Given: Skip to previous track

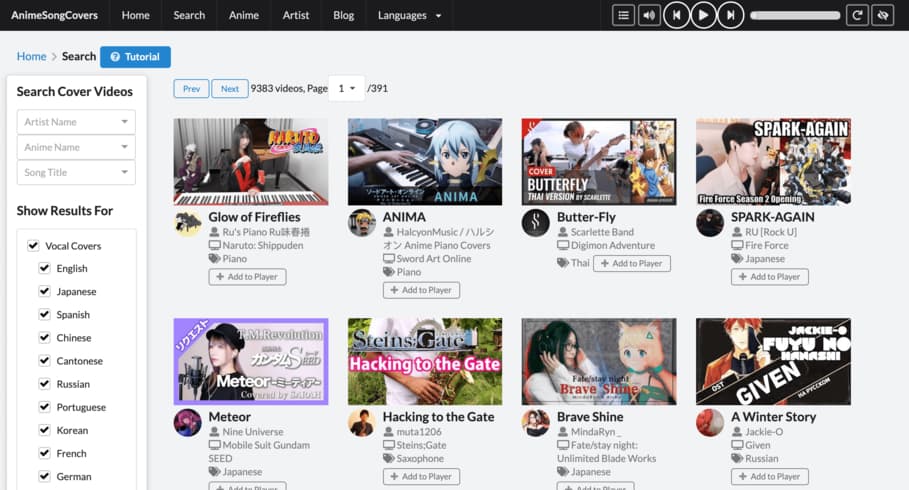Looking at the screenshot, I should coord(676,15).
